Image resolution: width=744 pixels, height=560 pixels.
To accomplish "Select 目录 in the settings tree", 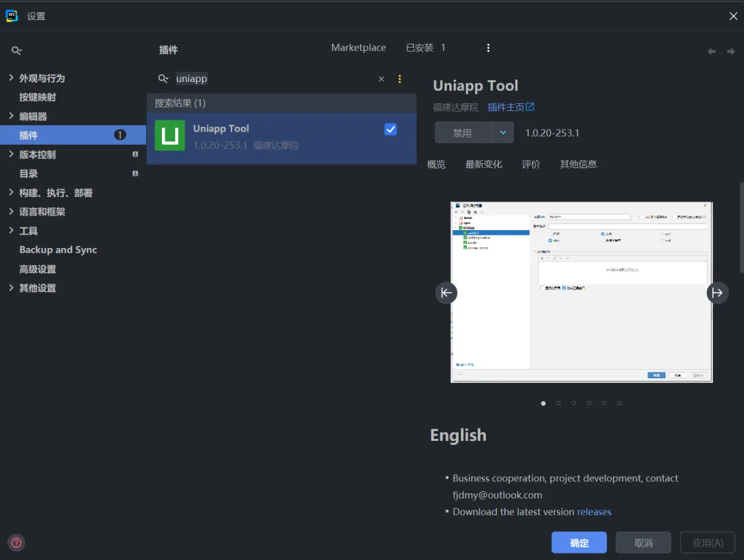I will point(28,174).
